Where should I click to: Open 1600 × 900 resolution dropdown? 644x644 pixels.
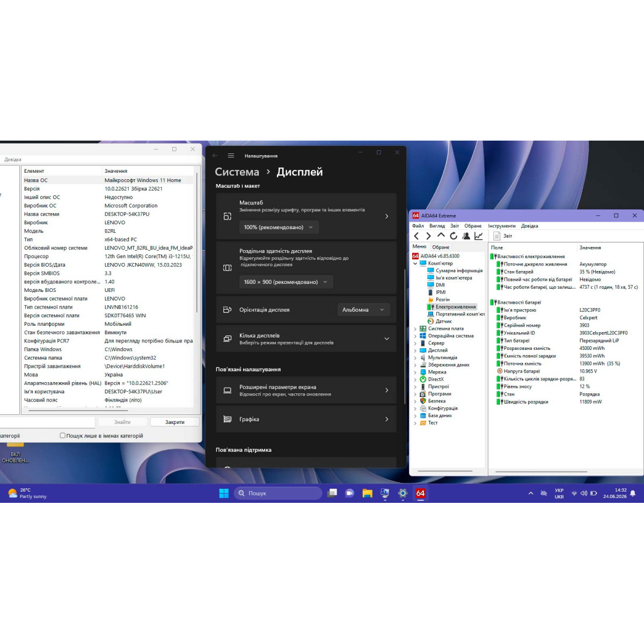286,282
